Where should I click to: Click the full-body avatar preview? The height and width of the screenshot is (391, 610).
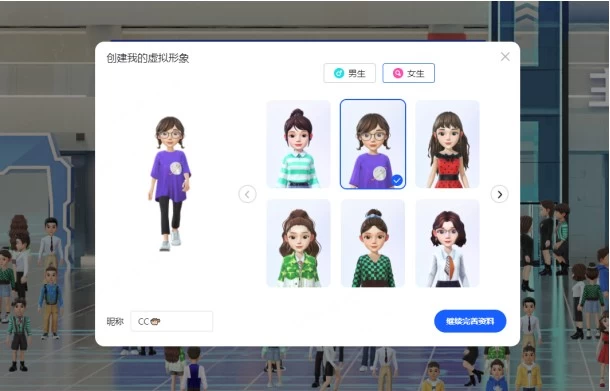pyautogui.click(x=170, y=183)
